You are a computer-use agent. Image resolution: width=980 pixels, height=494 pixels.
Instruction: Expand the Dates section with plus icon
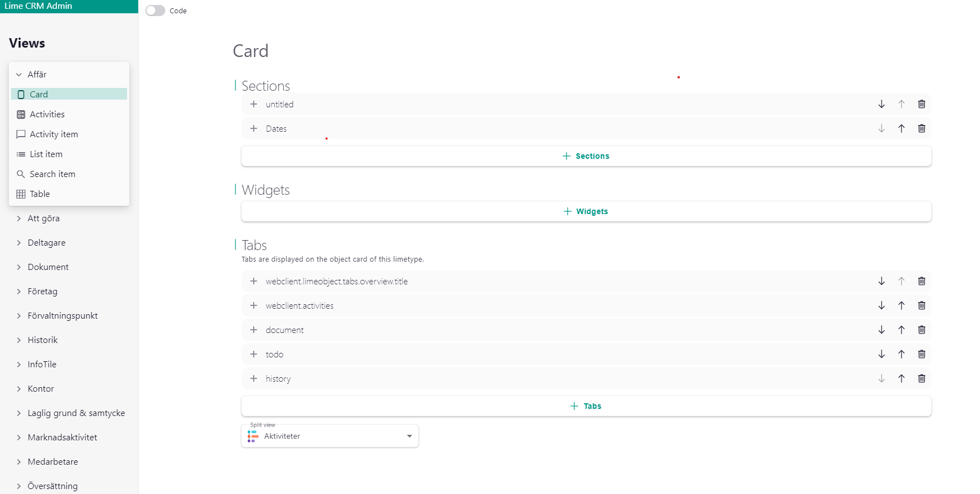pyautogui.click(x=254, y=128)
